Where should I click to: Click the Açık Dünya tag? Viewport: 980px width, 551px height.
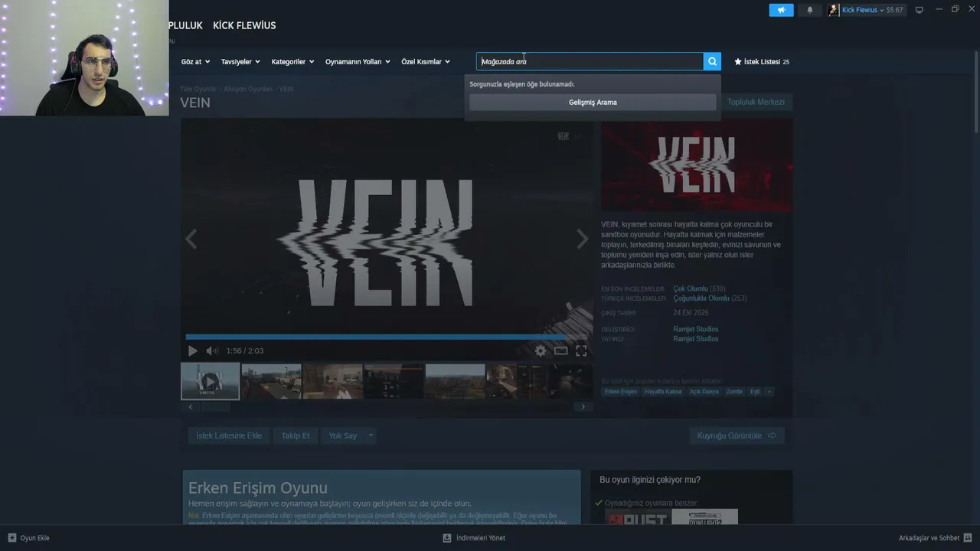(704, 391)
